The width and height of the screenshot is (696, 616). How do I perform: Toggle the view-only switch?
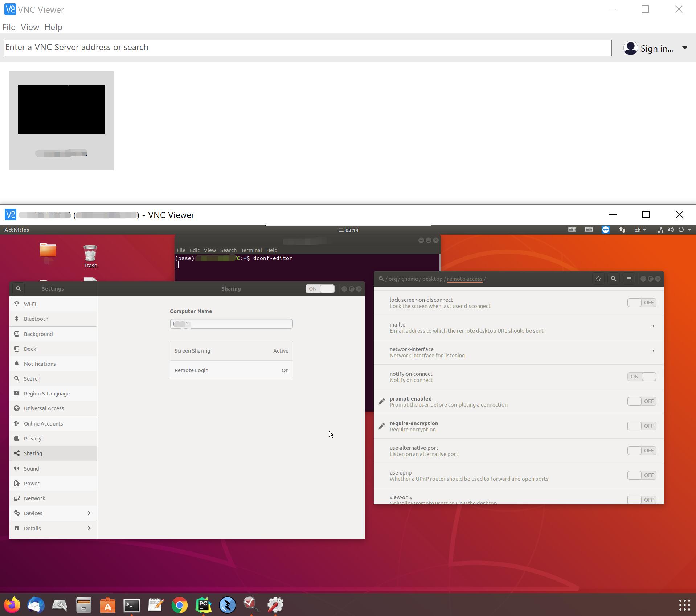coord(642,500)
